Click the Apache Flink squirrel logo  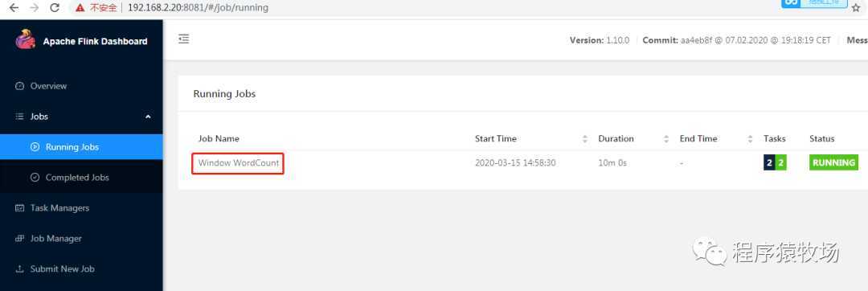(26, 39)
